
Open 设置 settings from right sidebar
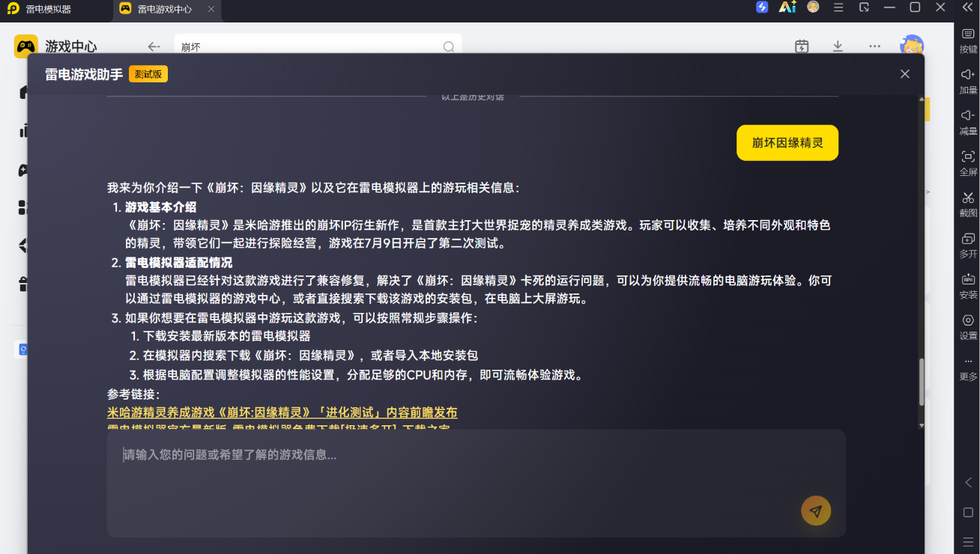coord(968,328)
